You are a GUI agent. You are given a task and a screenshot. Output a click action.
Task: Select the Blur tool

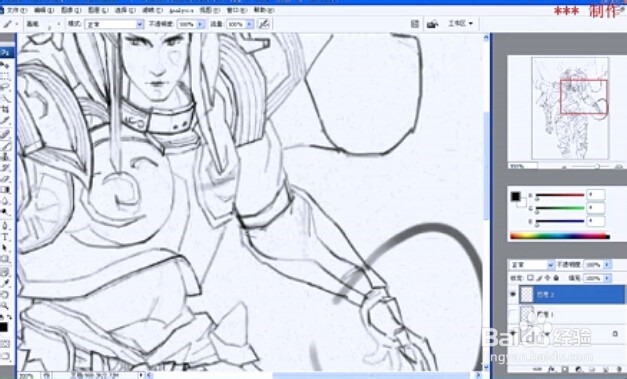(x=6, y=201)
